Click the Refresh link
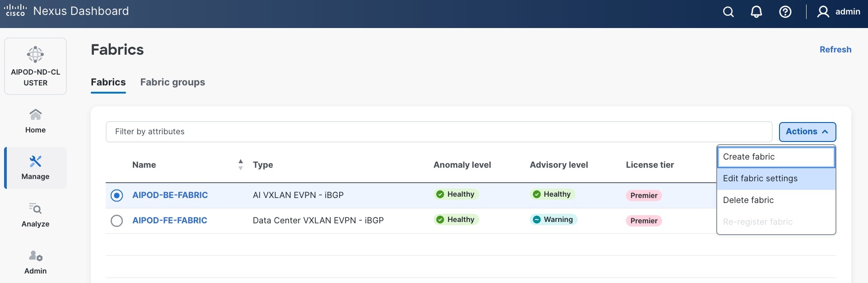 click(x=835, y=50)
